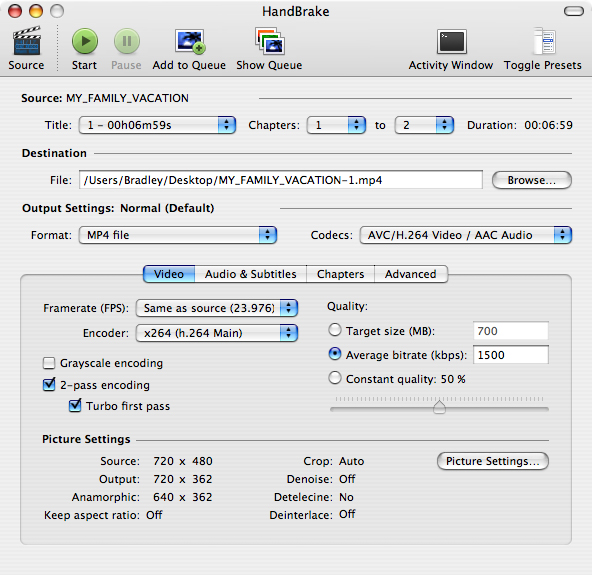Image resolution: width=592 pixels, height=575 pixels.
Task: Click the Output Settings: Normal (Default) label
Action: tap(118, 208)
